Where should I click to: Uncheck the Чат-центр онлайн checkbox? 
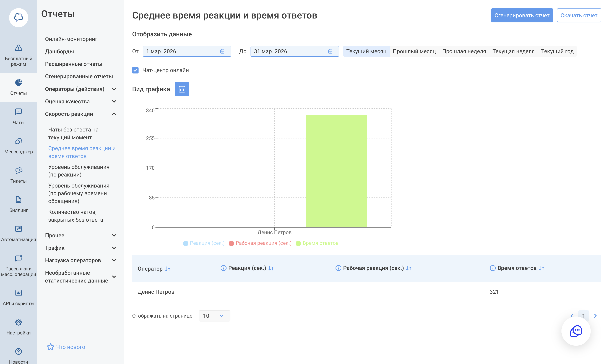[135, 70]
